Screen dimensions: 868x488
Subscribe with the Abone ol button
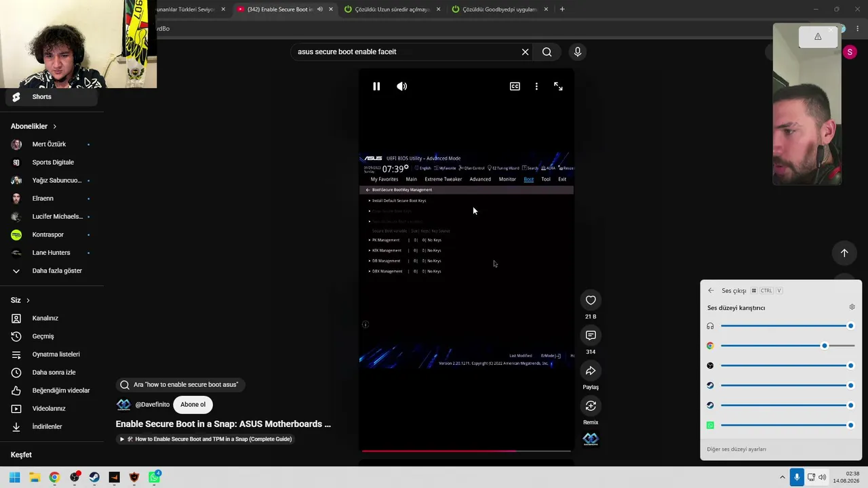point(193,405)
